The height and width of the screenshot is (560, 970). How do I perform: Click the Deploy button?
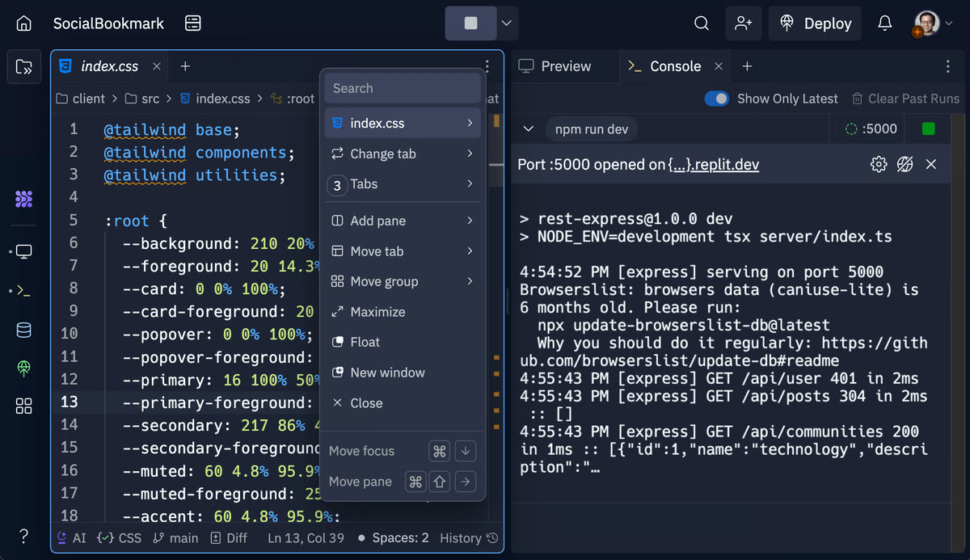pos(815,23)
